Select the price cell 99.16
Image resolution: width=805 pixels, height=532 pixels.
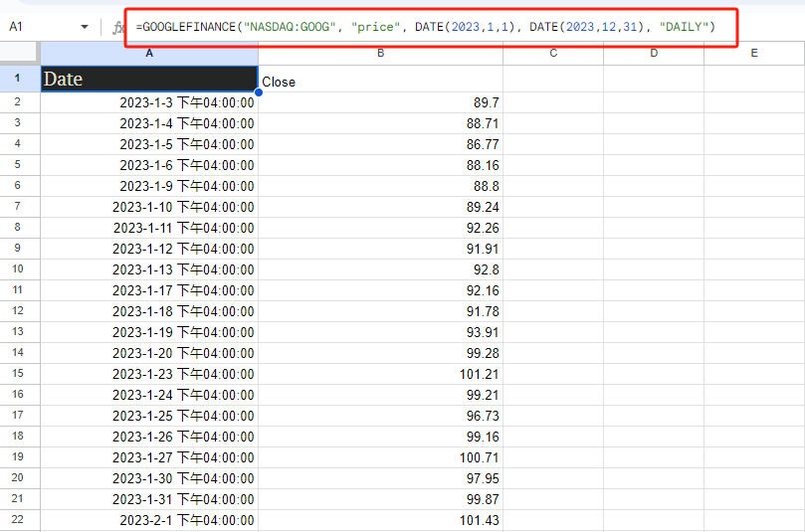tap(380, 437)
